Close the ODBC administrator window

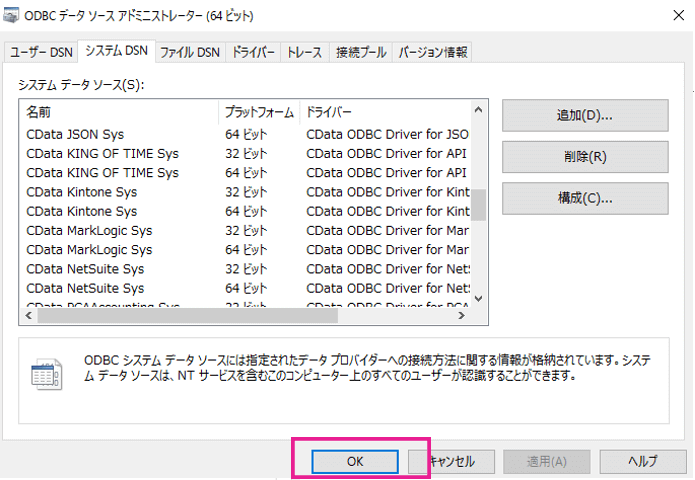(679, 16)
